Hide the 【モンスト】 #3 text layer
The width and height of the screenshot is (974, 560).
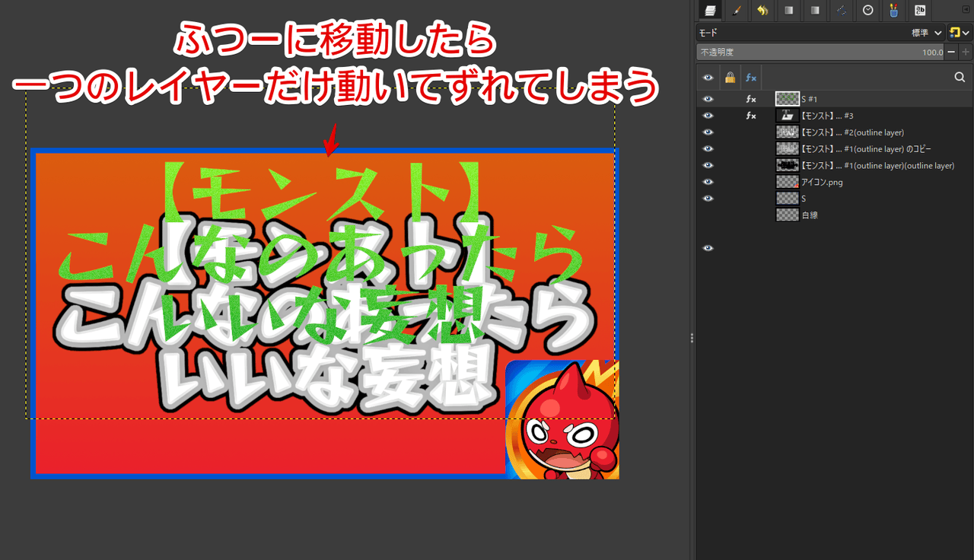click(x=708, y=116)
